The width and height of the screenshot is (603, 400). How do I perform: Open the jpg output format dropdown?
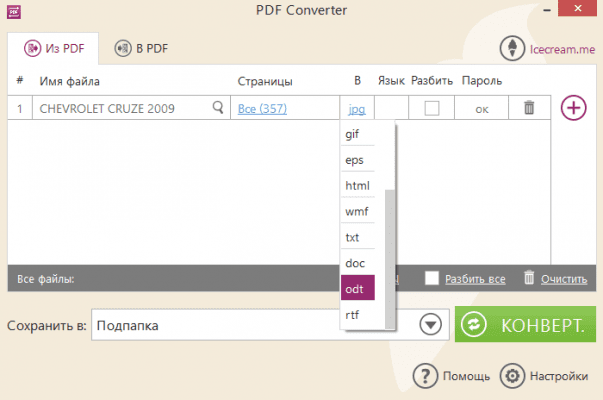point(357,109)
